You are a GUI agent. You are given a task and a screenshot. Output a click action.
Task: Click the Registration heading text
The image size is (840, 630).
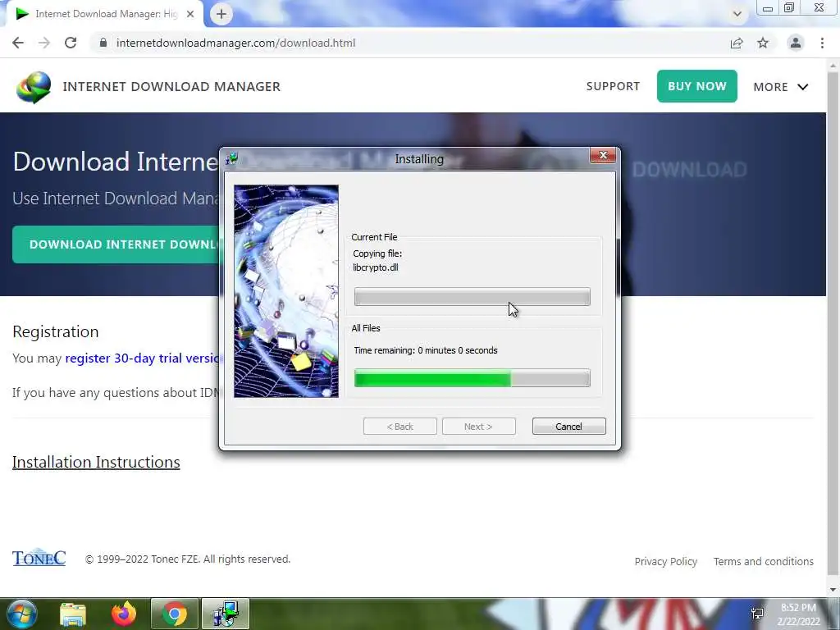(x=56, y=331)
